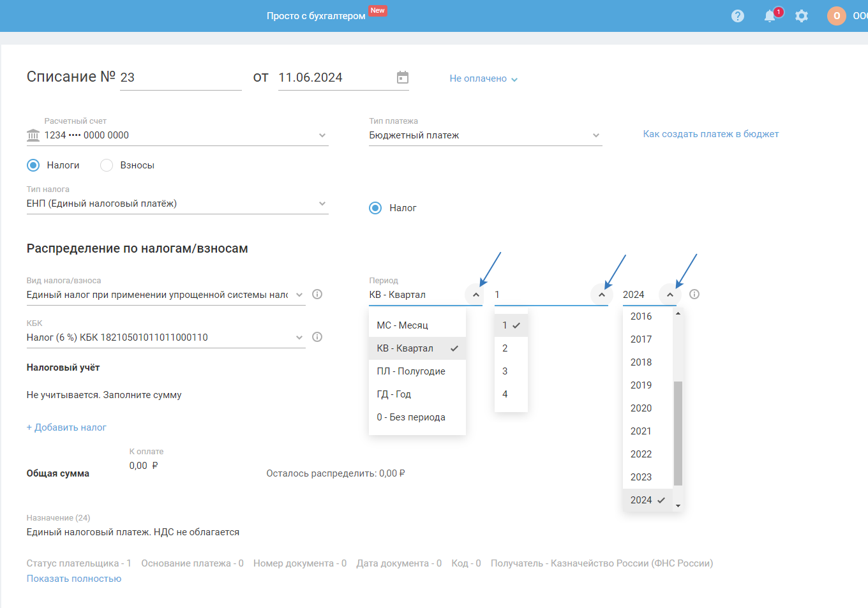Open Просто с бухгалтером in header
Screen dimensions: 868x608
coord(316,16)
